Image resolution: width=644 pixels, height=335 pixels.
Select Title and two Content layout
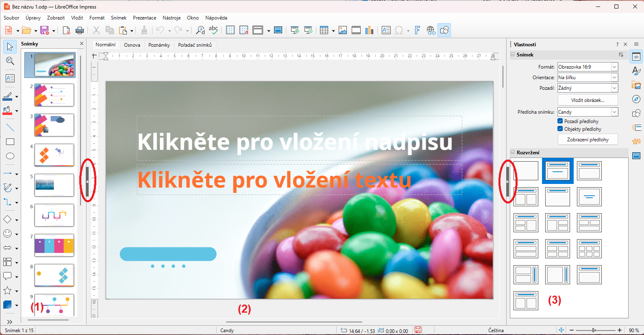click(x=526, y=197)
